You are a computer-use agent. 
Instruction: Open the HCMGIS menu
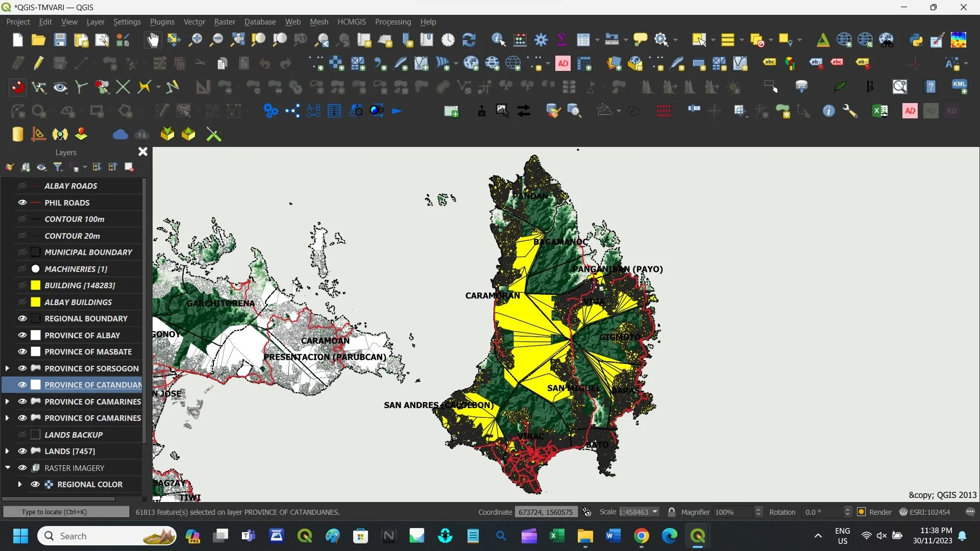[x=352, y=21]
